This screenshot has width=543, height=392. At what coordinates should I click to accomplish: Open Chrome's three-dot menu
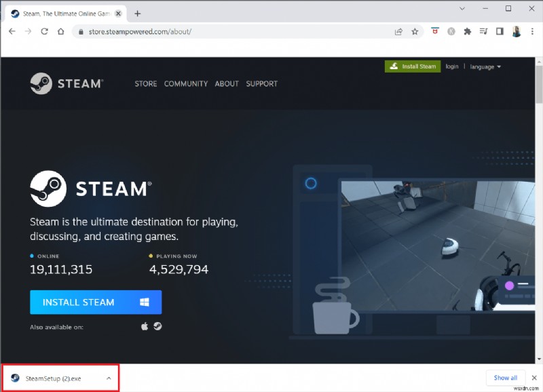pyautogui.click(x=532, y=31)
